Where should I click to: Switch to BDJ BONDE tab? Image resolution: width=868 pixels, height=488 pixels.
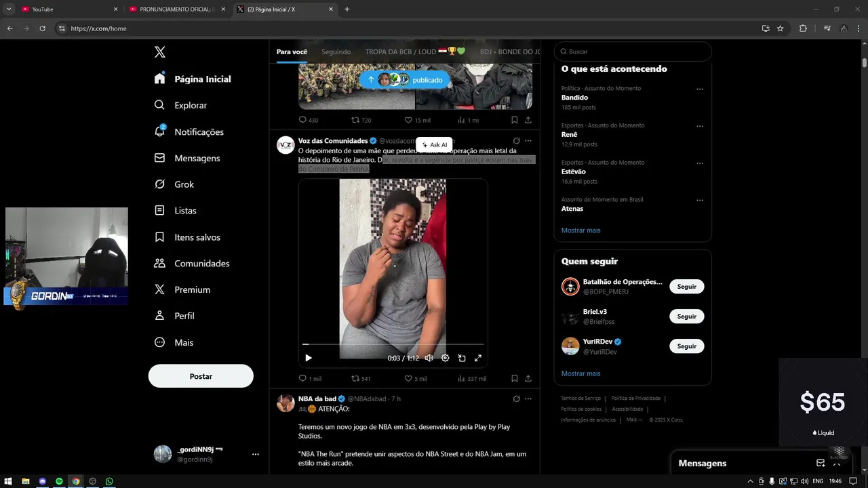[510, 52]
